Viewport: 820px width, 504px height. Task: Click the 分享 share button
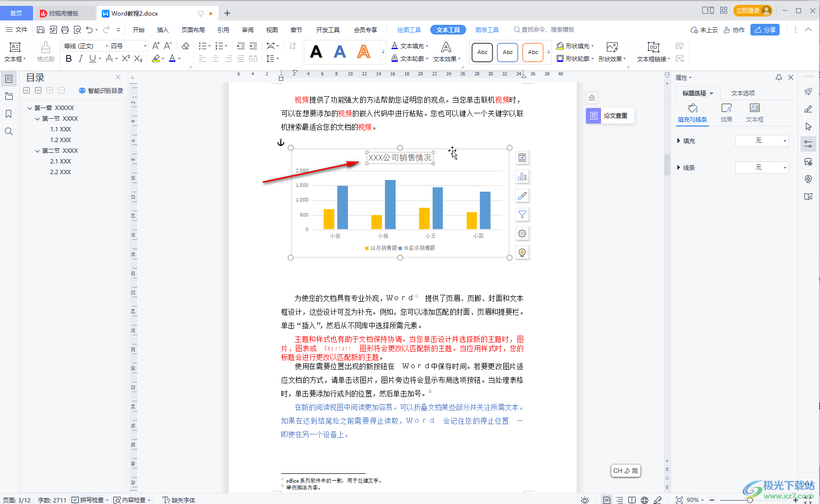pos(765,30)
